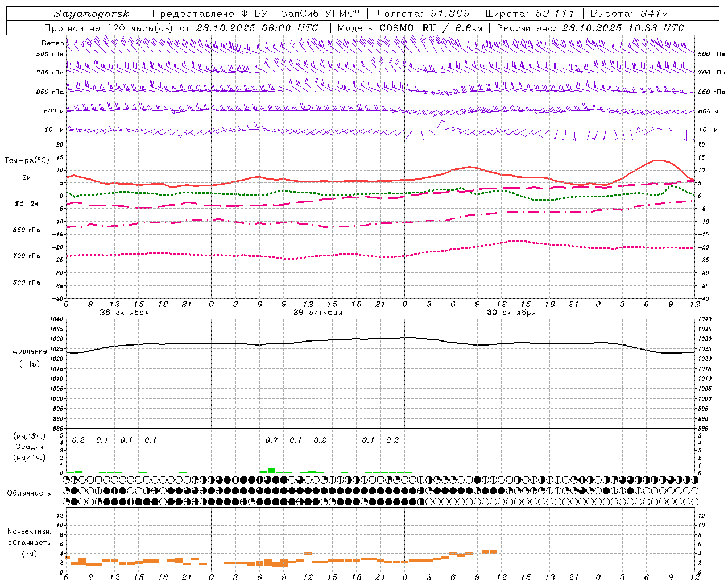Click the "Рассчитано: 28.10.2025 10:38 UTC" text
728x582 pixels.
[x=590, y=28]
